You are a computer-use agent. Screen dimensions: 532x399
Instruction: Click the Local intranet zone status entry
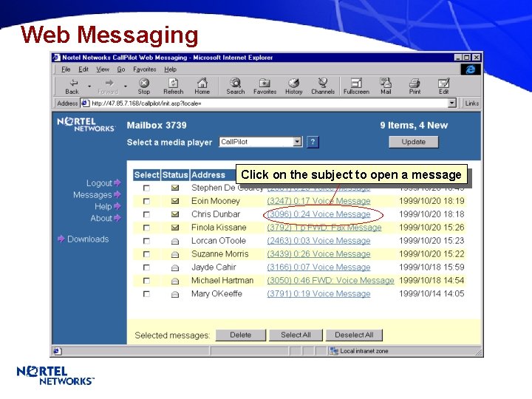tap(360, 351)
